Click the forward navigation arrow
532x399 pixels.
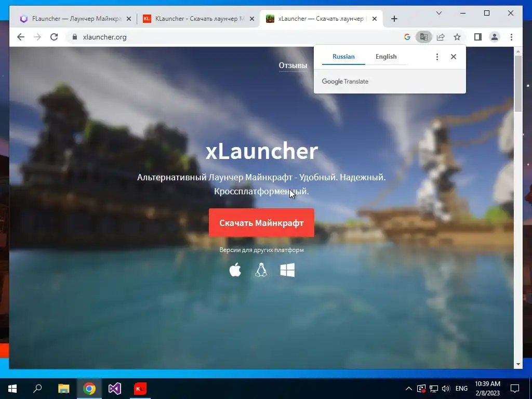[x=37, y=37]
